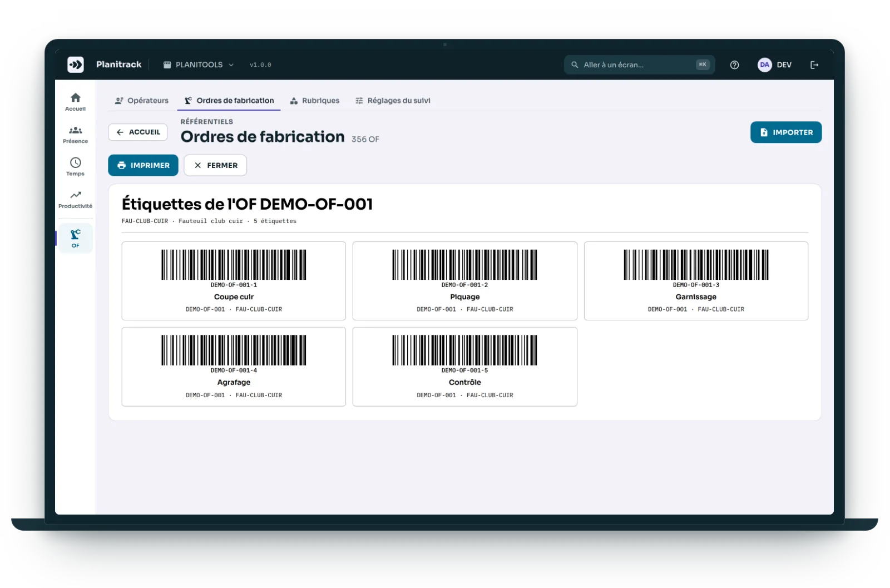The height and width of the screenshot is (588, 890).
Task: Go to Accueil in the sidebar
Action: (76, 102)
